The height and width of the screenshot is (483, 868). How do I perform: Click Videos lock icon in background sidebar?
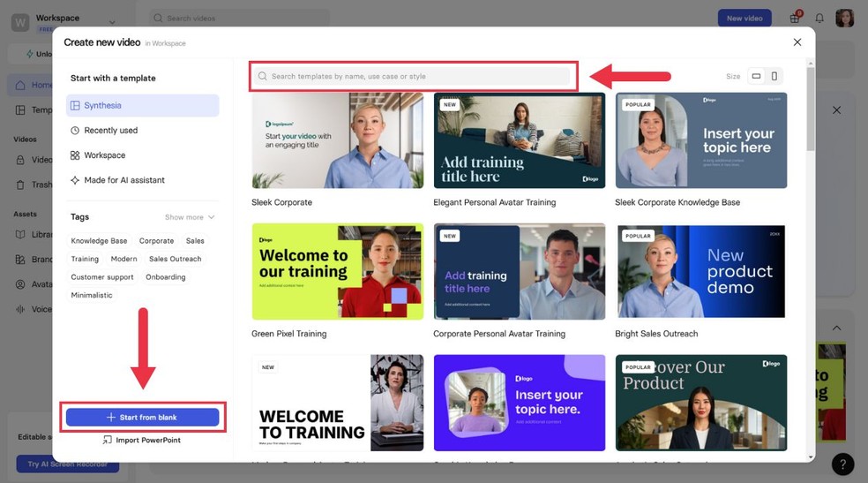20,160
